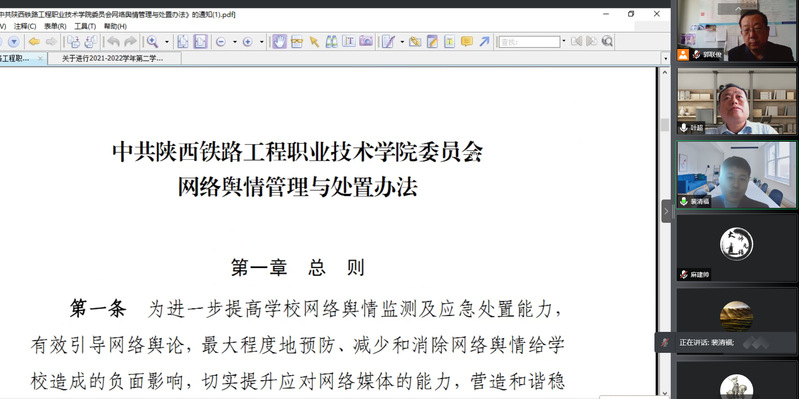This screenshot has width=799, height=399.
Task: Click the orange host icon on 郭联俊
Action: pyautogui.click(x=683, y=55)
